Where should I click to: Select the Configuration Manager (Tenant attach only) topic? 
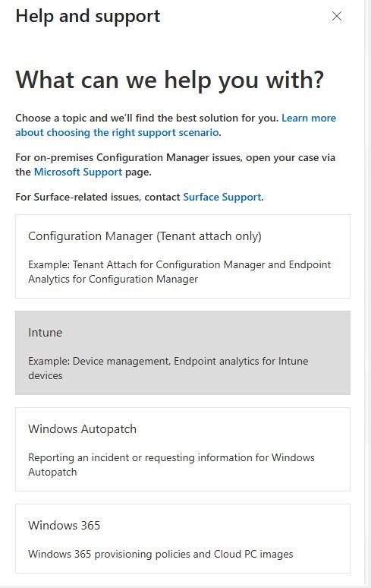[183, 257]
